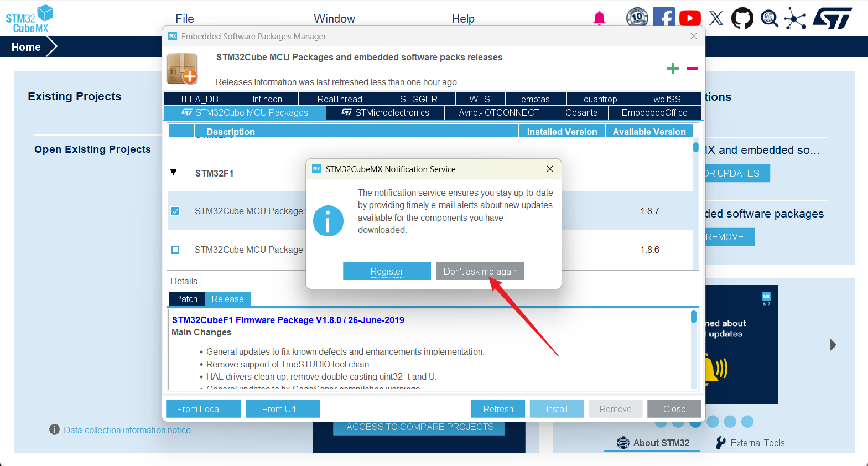Open the GitHub icon link
Viewport: 868px width, 466px height.
[x=742, y=18]
